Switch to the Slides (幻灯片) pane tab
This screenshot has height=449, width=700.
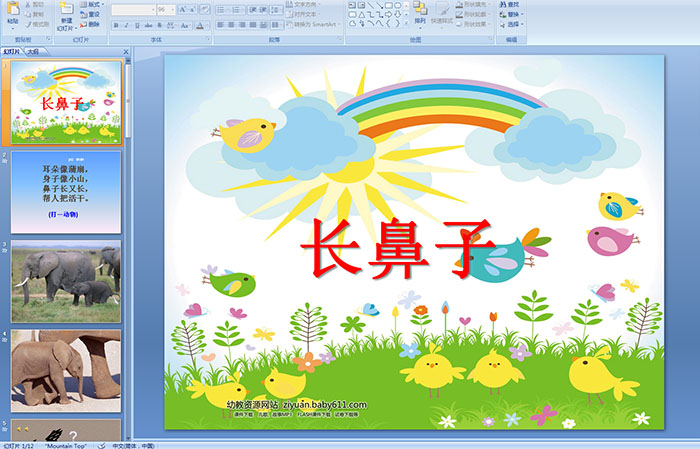click(12, 52)
